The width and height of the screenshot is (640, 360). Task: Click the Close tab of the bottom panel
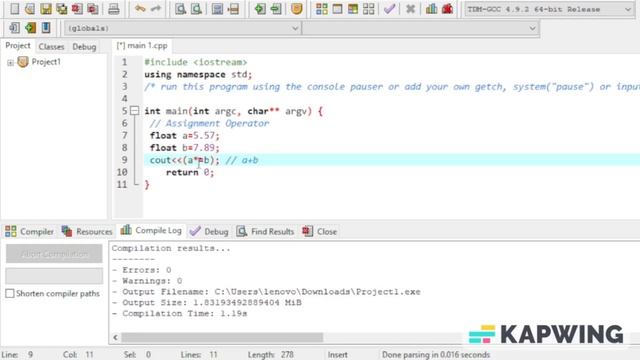pyautogui.click(x=320, y=231)
